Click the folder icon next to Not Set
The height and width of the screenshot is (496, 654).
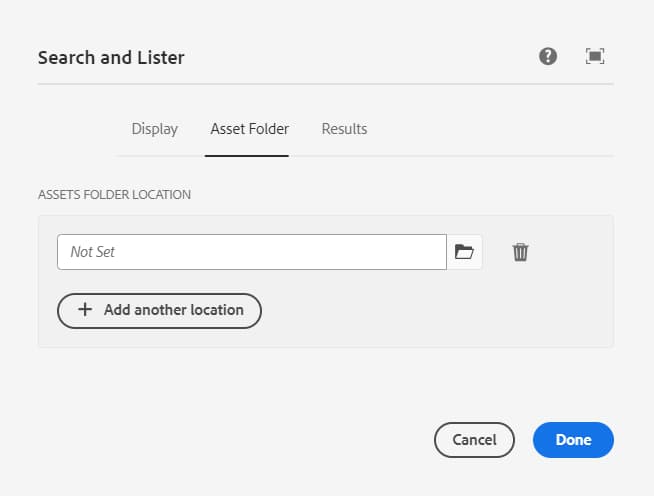[x=464, y=252]
